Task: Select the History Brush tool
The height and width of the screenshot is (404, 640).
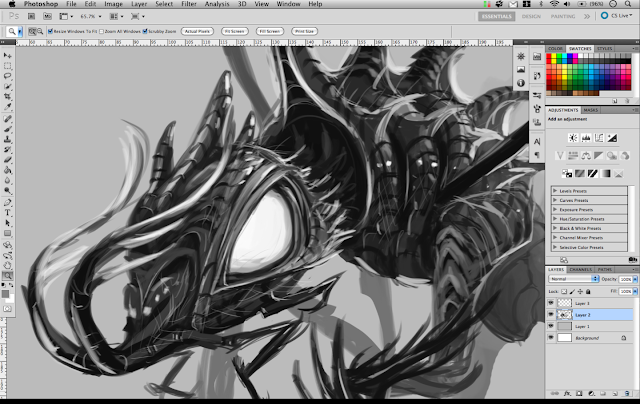Action: tap(7, 149)
